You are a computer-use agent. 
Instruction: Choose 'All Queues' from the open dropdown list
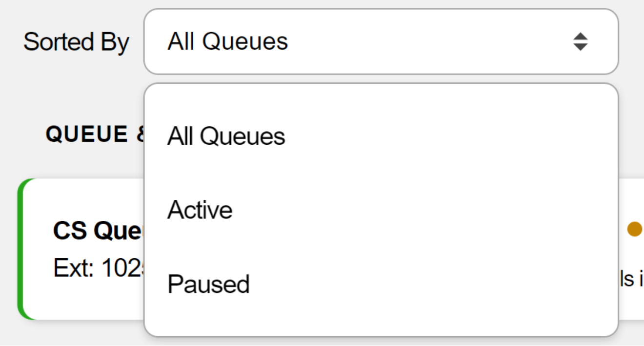(226, 136)
